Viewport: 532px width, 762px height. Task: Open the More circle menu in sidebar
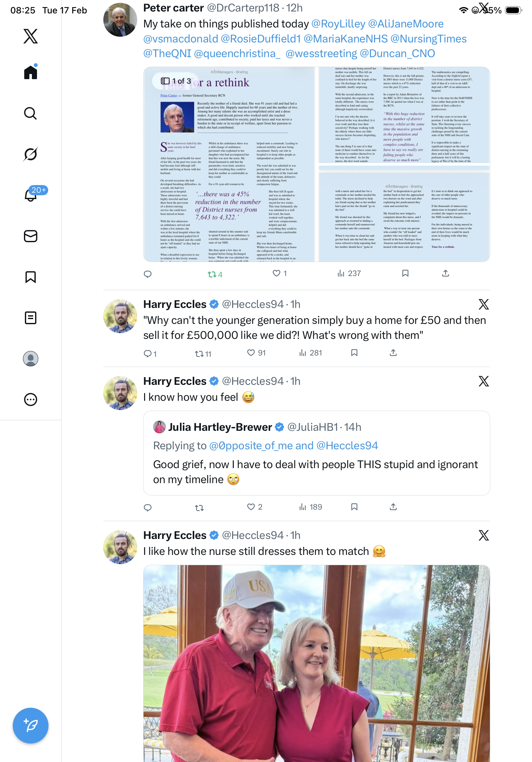pyautogui.click(x=31, y=400)
